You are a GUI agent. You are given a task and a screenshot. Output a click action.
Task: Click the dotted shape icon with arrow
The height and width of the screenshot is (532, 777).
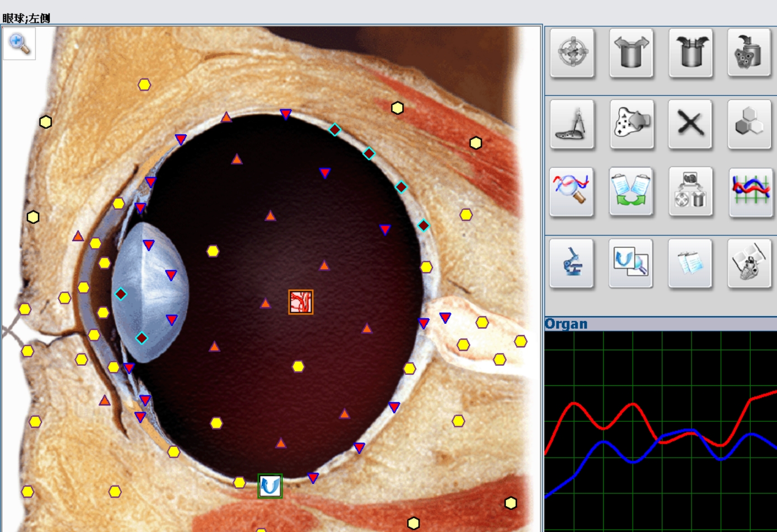point(632,124)
